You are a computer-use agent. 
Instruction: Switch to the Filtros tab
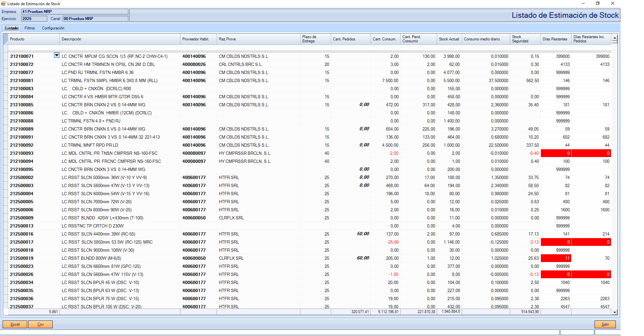tap(29, 28)
